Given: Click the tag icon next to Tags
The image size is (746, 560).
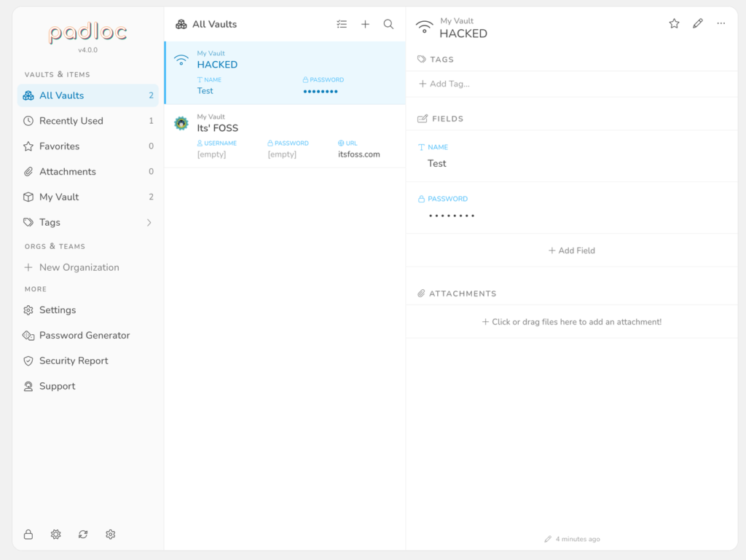Looking at the screenshot, I should (x=28, y=223).
